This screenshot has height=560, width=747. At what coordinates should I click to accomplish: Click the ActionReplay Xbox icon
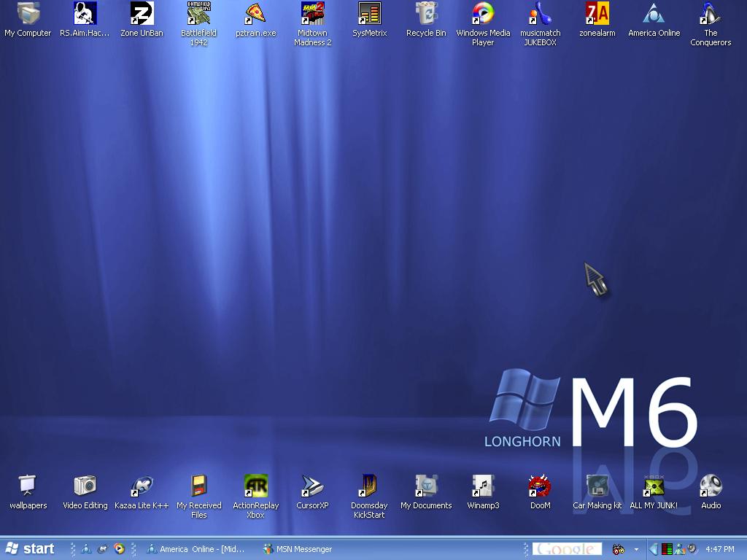255,486
